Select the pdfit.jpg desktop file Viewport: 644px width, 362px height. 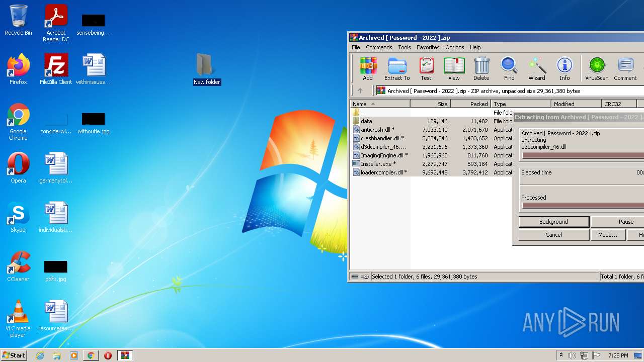click(56, 270)
